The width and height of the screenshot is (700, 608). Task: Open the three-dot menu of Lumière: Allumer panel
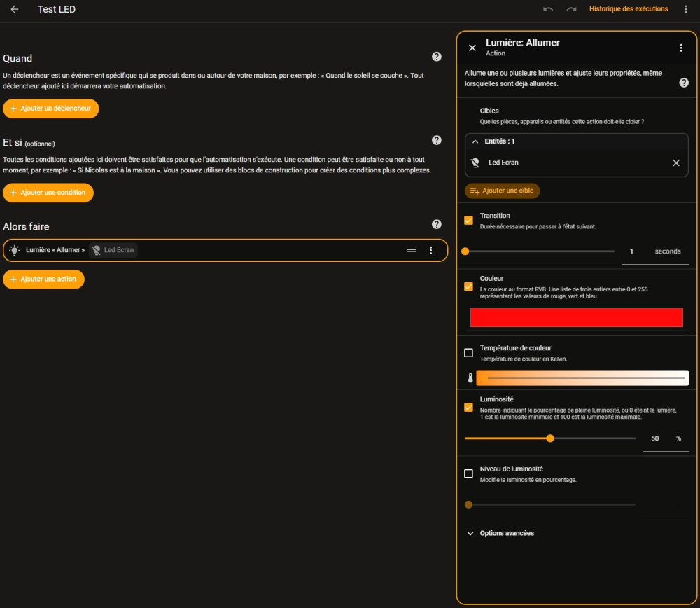pyautogui.click(x=681, y=48)
